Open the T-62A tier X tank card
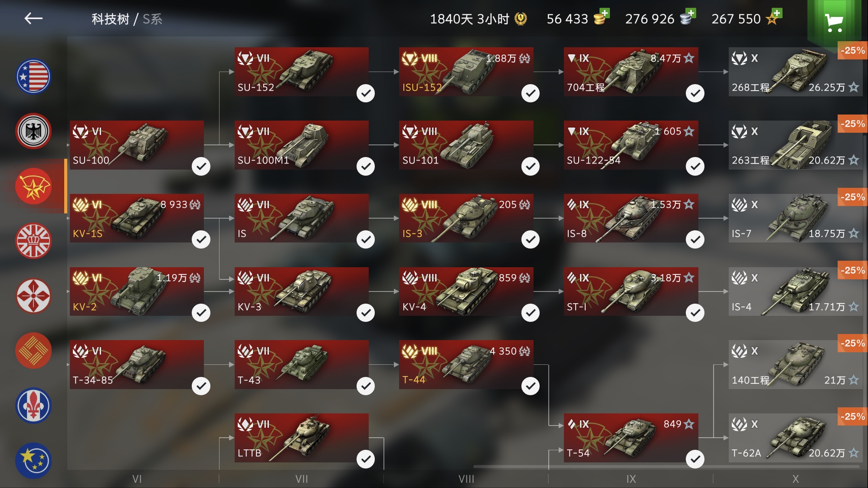 click(796, 438)
